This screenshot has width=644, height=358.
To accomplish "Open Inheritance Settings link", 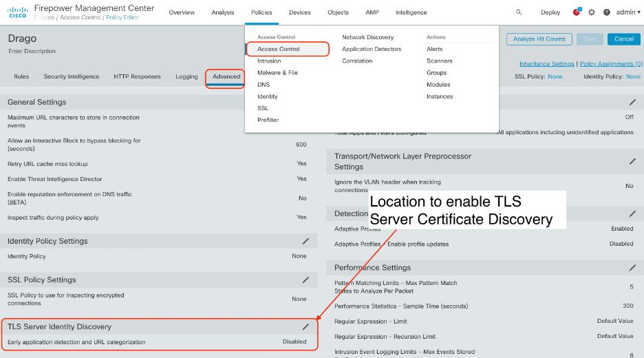I will coord(547,64).
